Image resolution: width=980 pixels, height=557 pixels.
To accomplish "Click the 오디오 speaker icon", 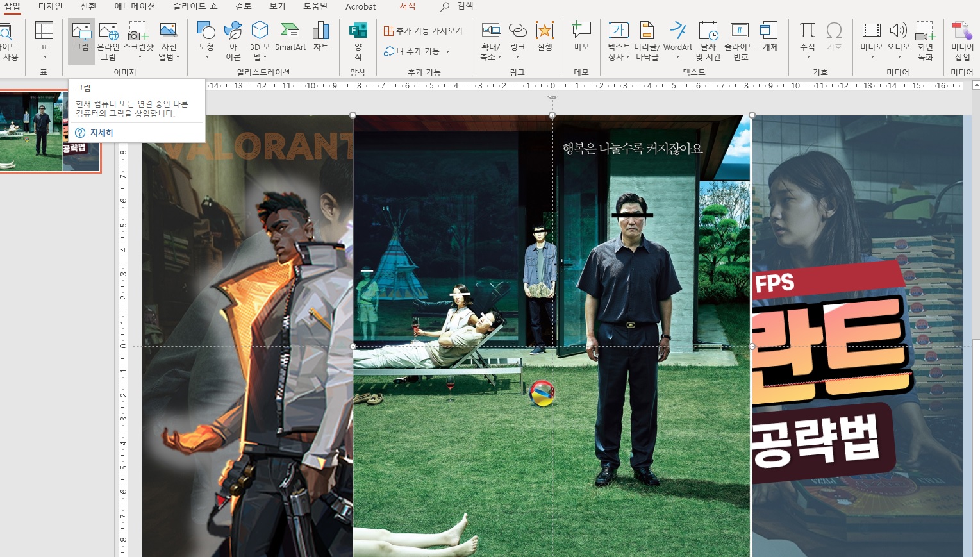I will [x=898, y=30].
